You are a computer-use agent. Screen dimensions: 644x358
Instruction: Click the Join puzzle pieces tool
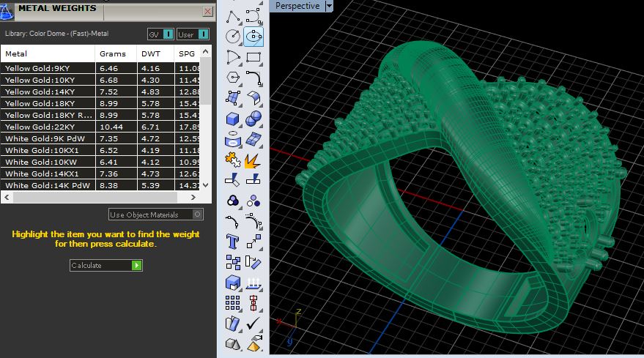pos(233,160)
